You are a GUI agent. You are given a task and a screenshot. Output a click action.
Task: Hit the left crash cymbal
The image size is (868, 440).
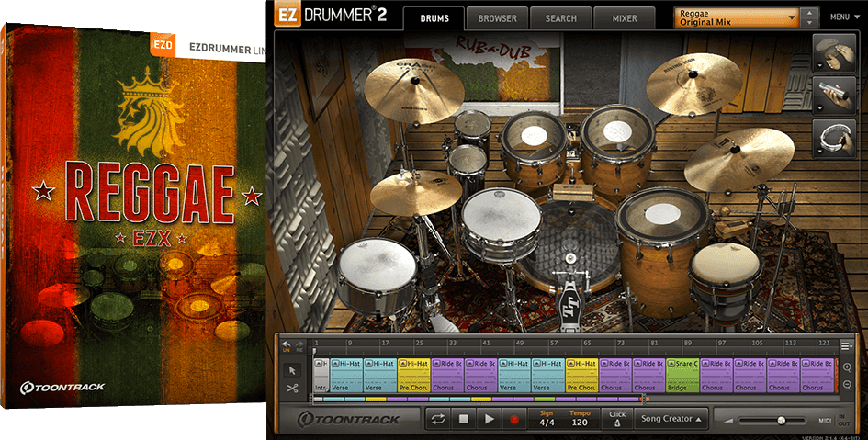[414, 89]
